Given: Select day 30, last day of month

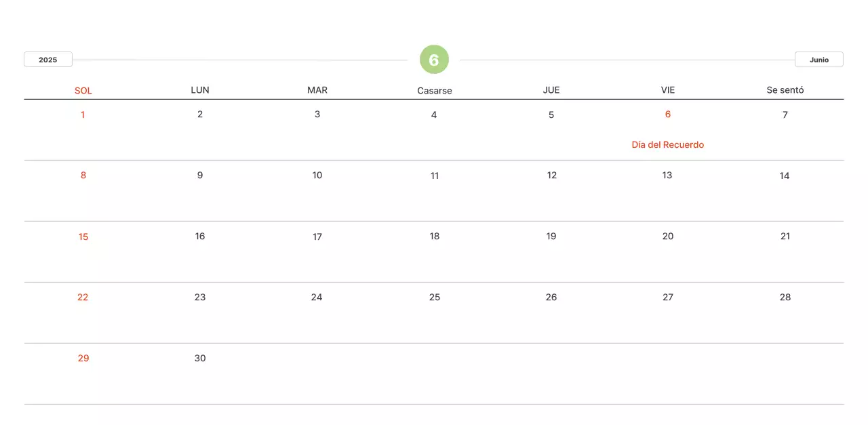Looking at the screenshot, I should coord(200,359).
